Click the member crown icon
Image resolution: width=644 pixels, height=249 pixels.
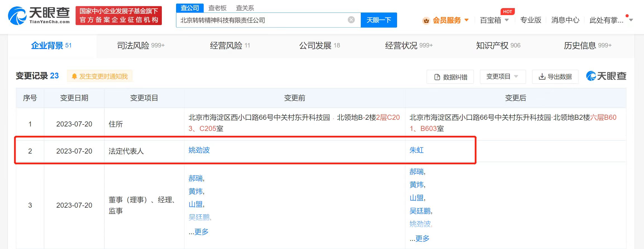pos(426,21)
